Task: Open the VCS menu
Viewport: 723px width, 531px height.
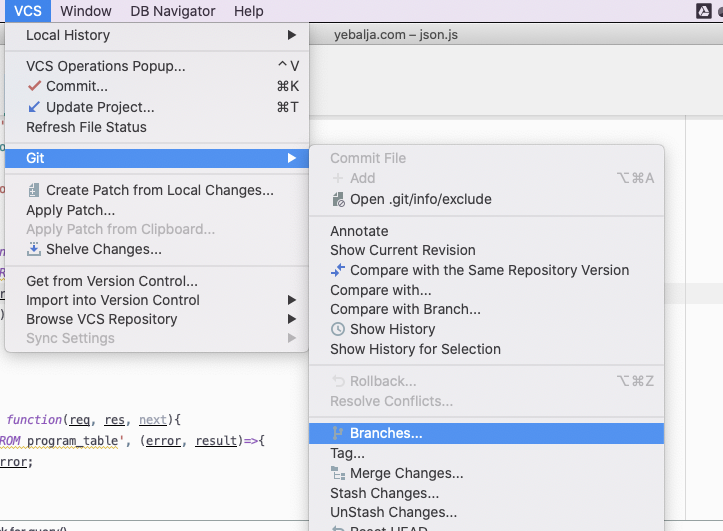Action: (28, 11)
